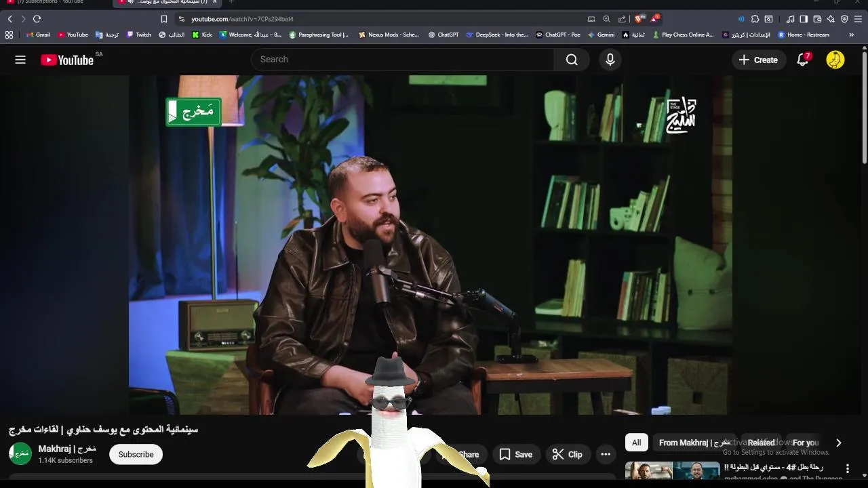The width and height of the screenshot is (868, 488).
Task: Start voice search with microphone icon
Action: tap(610, 60)
